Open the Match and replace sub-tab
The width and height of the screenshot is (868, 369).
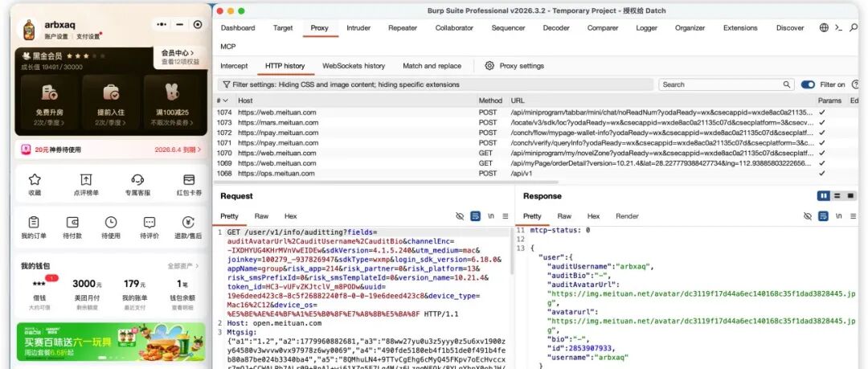[432, 65]
